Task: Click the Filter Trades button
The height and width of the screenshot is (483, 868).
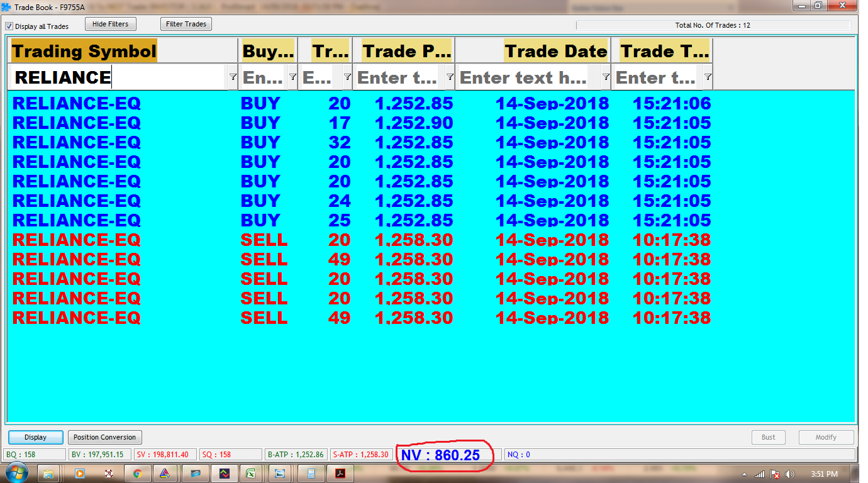Action: (186, 25)
